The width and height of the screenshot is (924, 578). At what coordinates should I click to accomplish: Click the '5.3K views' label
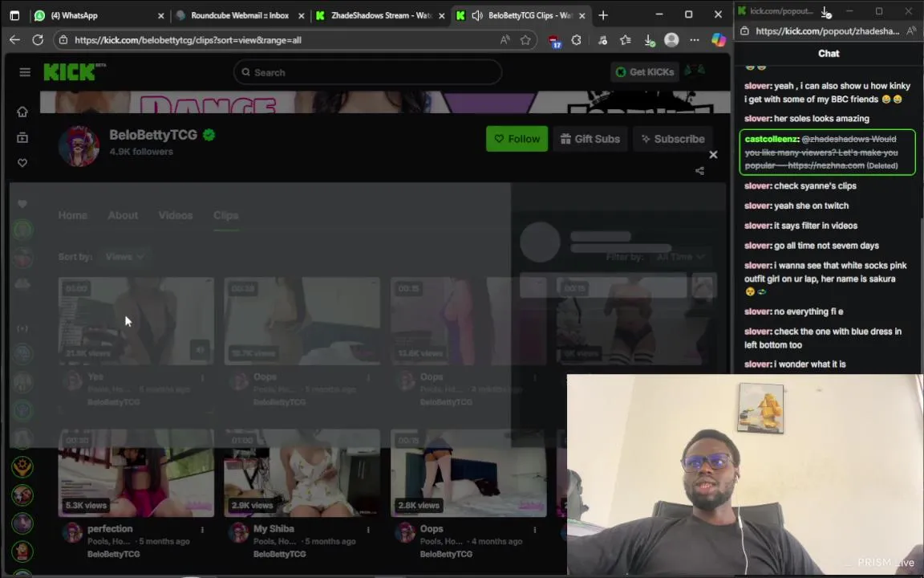(x=86, y=506)
